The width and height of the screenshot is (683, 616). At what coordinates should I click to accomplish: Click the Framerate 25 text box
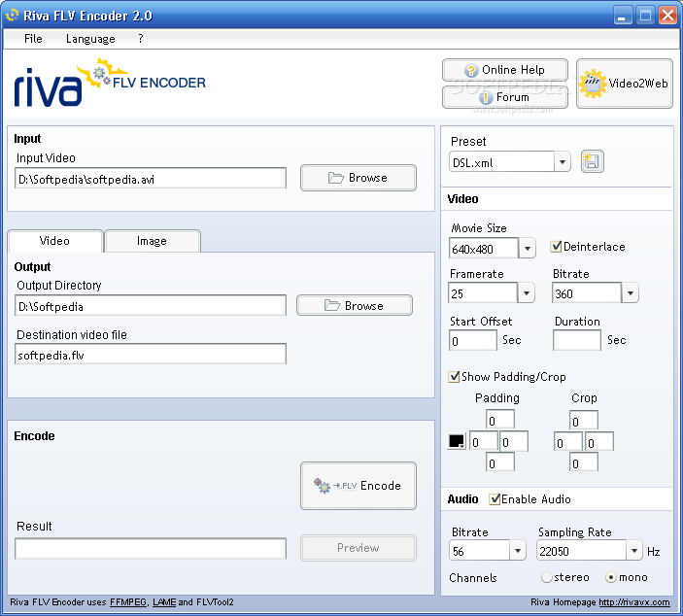pyautogui.click(x=483, y=292)
